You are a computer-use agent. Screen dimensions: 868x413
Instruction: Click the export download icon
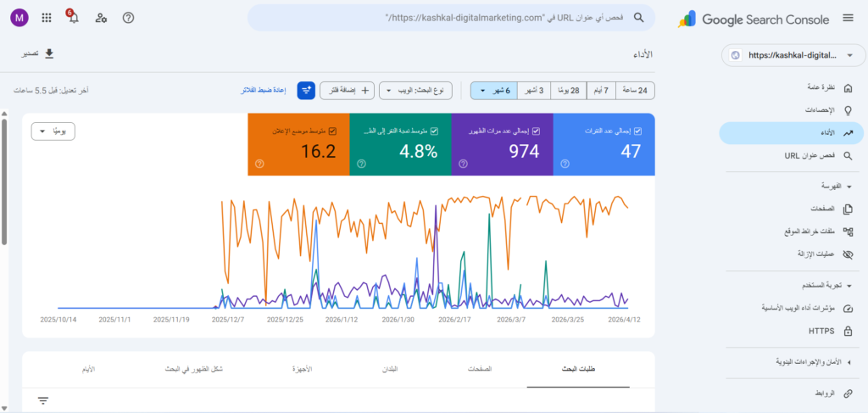(x=49, y=53)
